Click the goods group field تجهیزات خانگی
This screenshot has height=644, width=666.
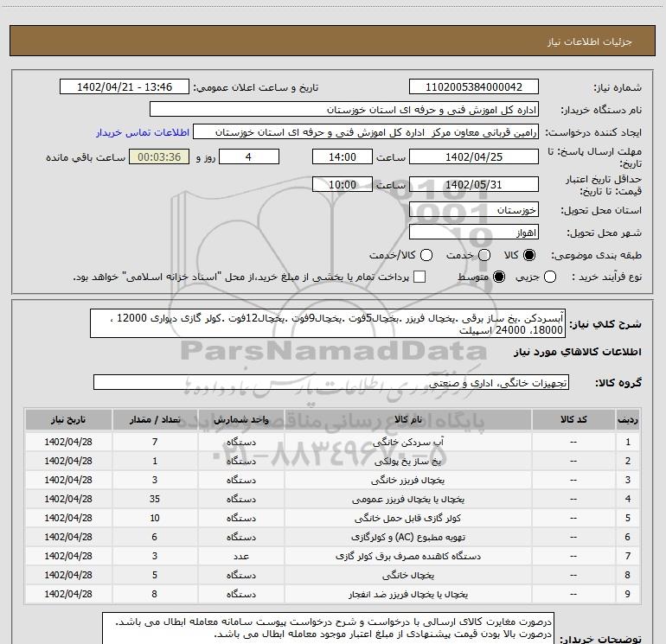pos(331,382)
